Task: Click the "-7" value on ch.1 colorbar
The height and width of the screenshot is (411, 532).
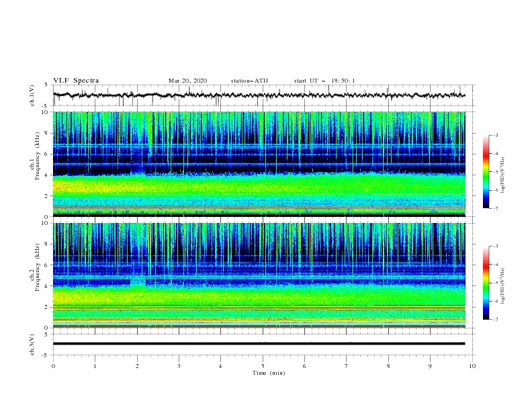Action: [496, 208]
